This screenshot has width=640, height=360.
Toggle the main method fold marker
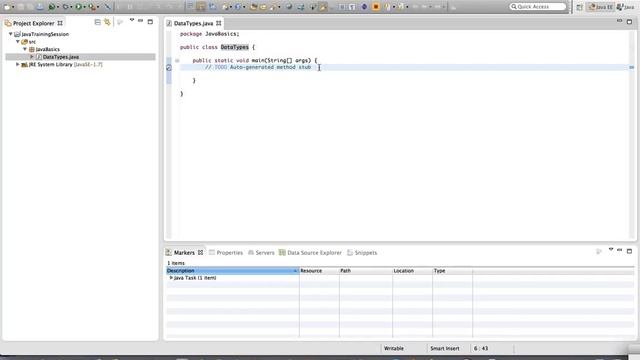point(177,60)
